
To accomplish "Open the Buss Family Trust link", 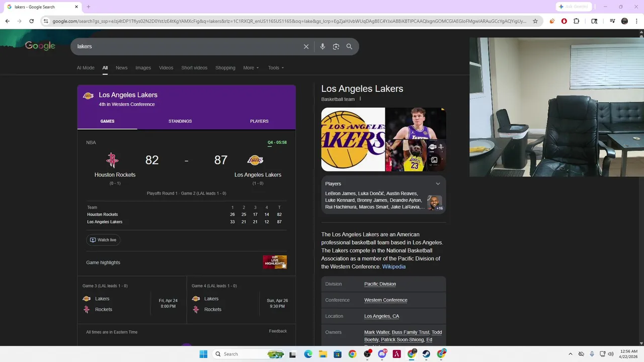I will click(x=411, y=332).
